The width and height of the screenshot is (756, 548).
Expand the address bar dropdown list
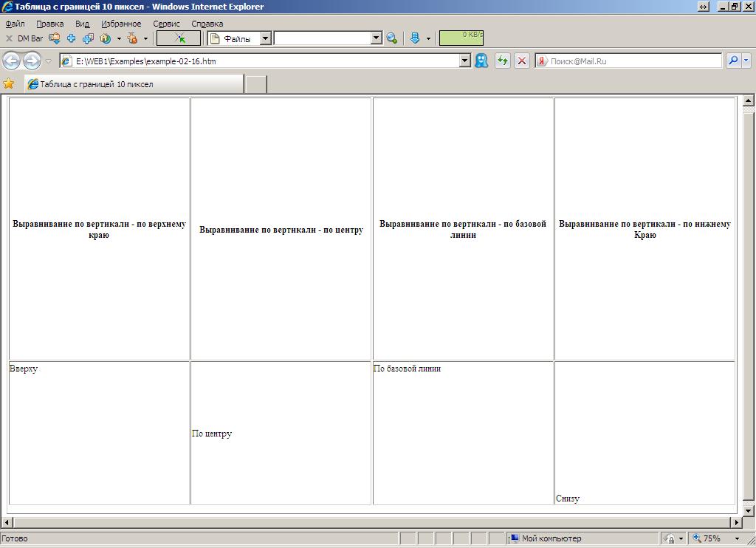pos(465,61)
